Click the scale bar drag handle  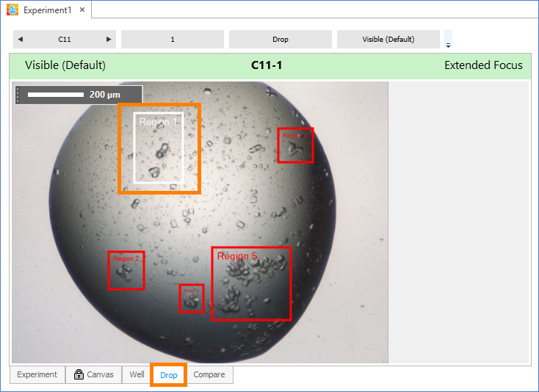click(x=18, y=95)
